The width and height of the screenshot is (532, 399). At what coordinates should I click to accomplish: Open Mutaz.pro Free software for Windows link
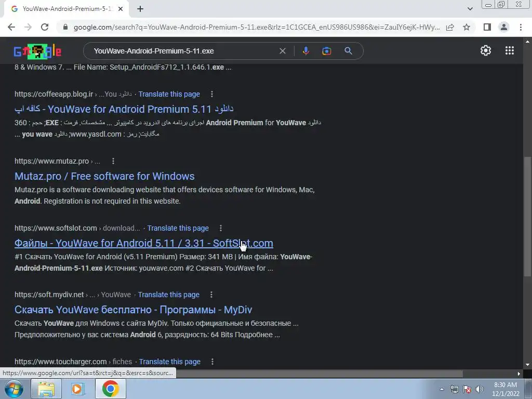(104, 176)
